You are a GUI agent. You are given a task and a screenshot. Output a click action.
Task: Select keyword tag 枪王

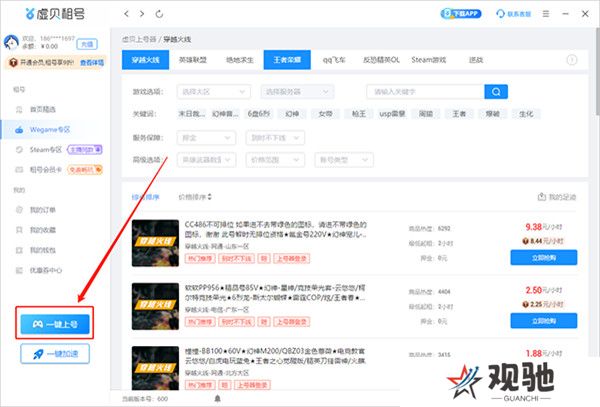tap(359, 114)
